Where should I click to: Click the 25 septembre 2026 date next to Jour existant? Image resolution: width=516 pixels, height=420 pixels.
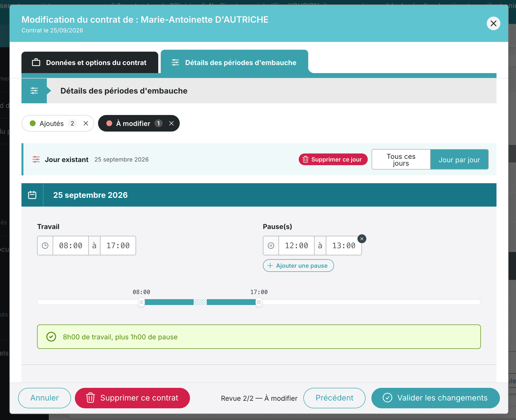pos(121,159)
